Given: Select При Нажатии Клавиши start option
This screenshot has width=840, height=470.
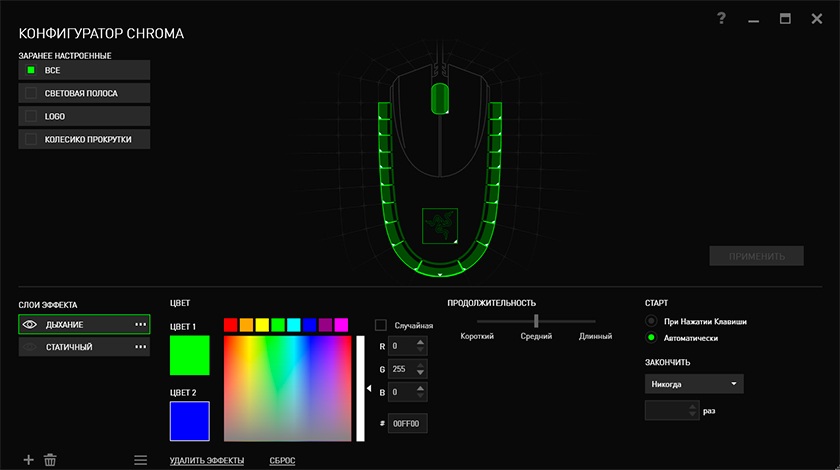Looking at the screenshot, I should tap(651, 321).
